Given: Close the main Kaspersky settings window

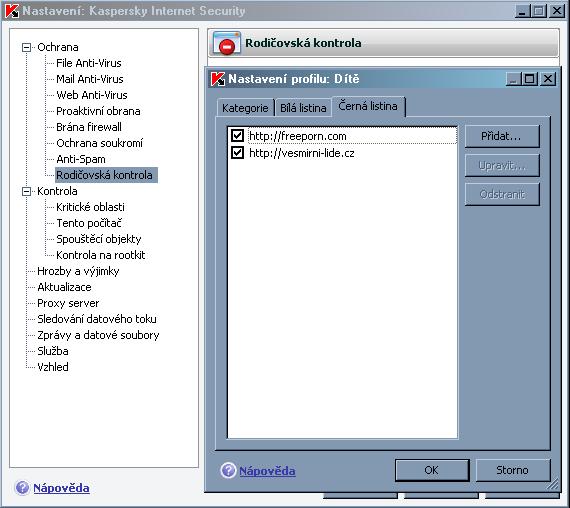Looking at the screenshot, I should pos(557,11).
